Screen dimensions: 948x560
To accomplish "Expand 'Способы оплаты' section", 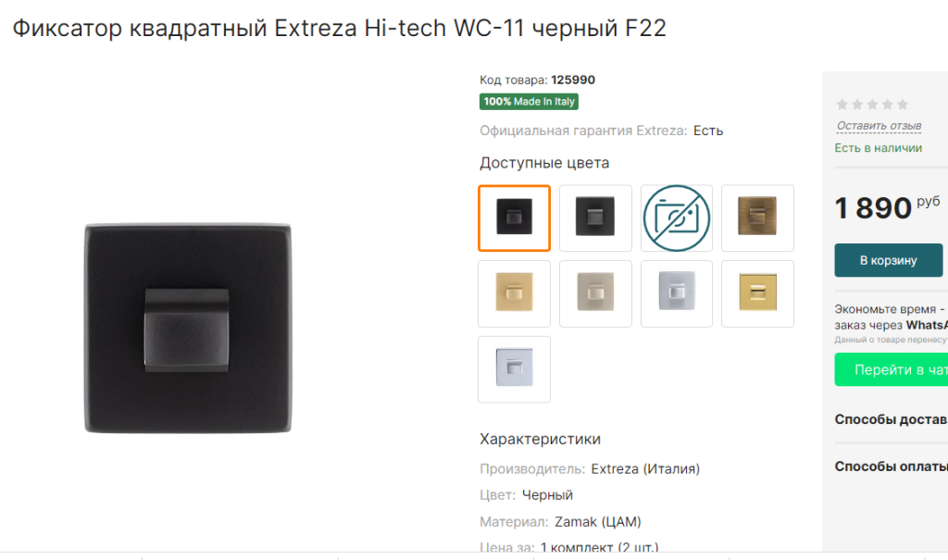I will tap(891, 467).
